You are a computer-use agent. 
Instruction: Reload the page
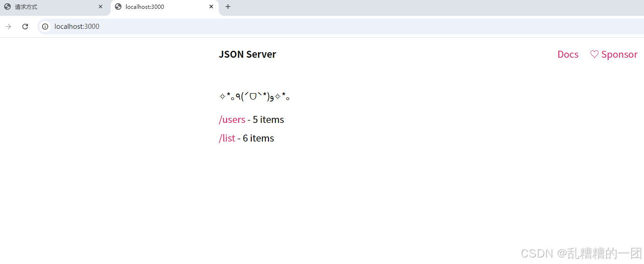pos(25,27)
